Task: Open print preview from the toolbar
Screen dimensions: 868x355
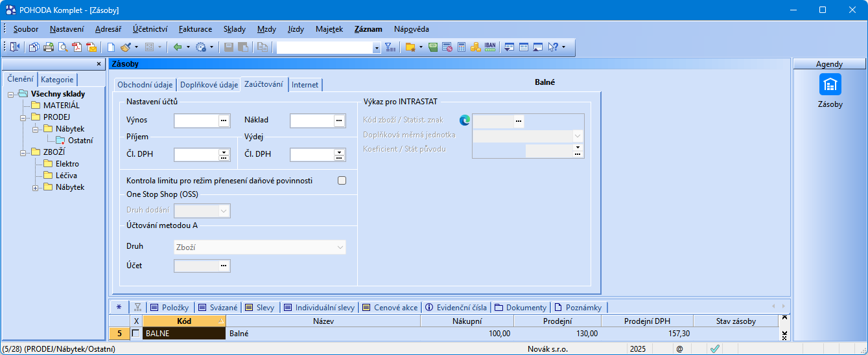Action: click(63, 47)
